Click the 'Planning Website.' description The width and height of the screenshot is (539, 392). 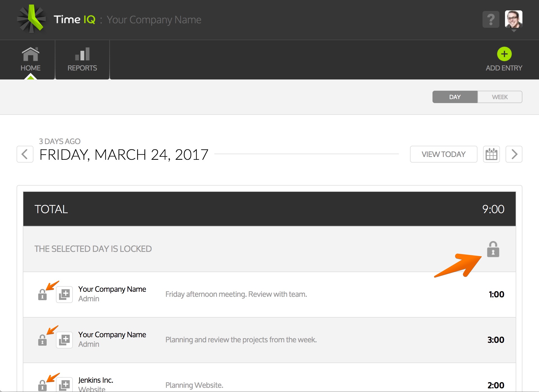click(194, 385)
